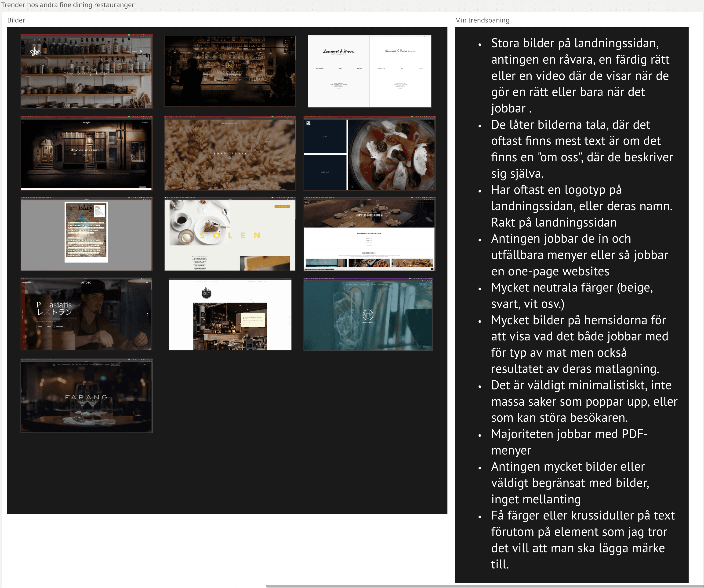Click the Knut badge logo icon

207,293
